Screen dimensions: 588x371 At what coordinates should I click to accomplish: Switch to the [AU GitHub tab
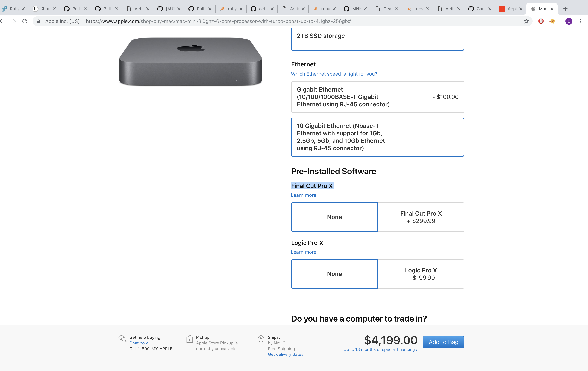click(x=169, y=9)
